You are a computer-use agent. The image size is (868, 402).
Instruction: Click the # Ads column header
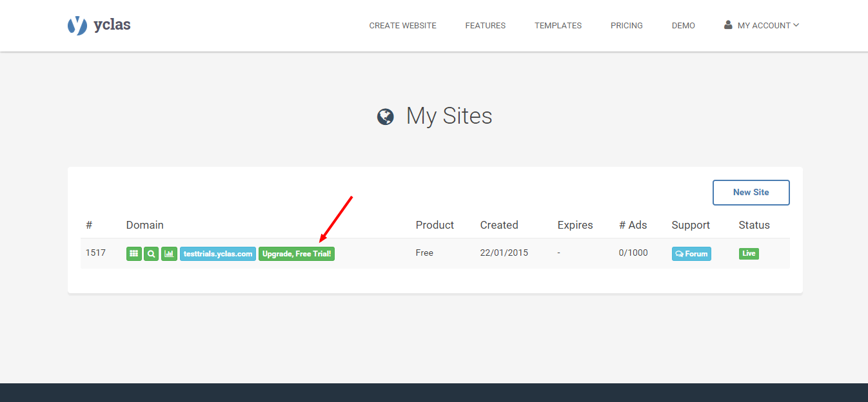point(633,225)
